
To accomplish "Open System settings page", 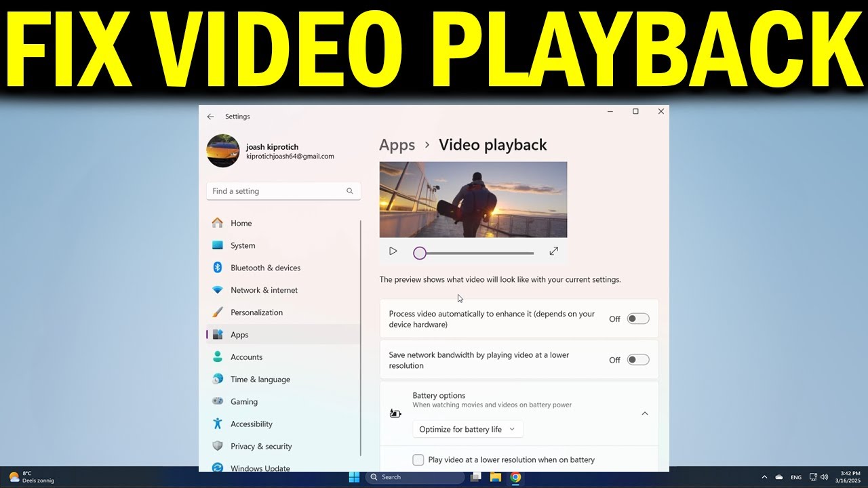I will pyautogui.click(x=283, y=245).
